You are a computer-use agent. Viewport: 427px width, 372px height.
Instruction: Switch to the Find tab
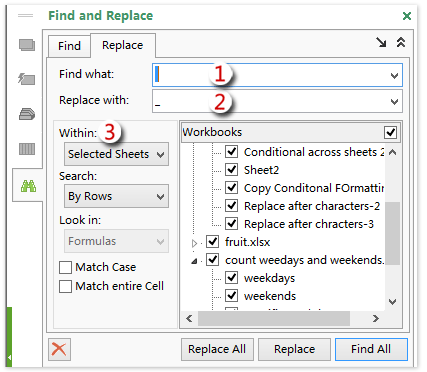pyautogui.click(x=69, y=46)
